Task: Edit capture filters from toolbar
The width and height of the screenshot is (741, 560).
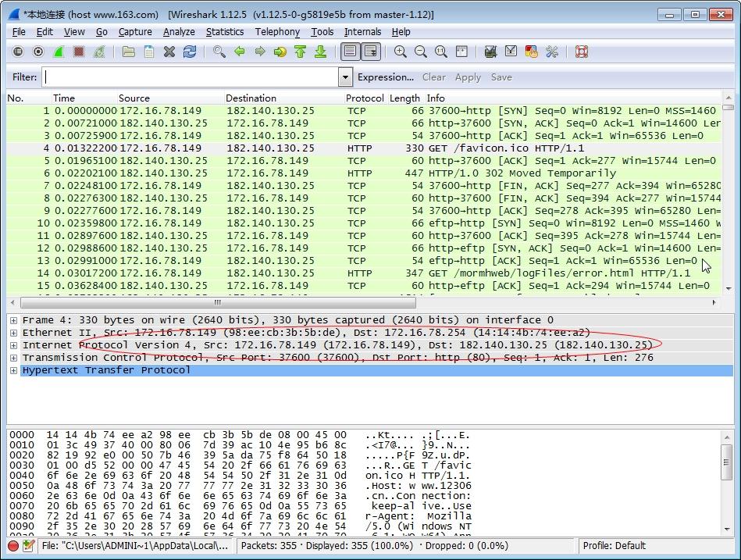Action: pos(490,52)
